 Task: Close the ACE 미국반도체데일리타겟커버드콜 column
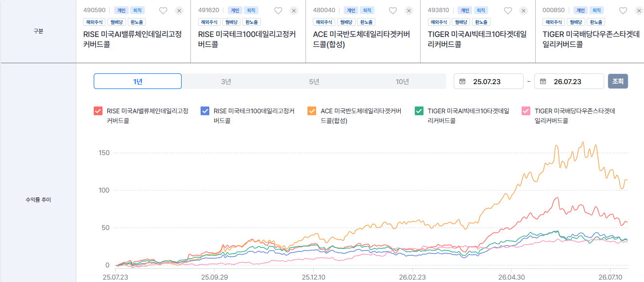(x=409, y=11)
